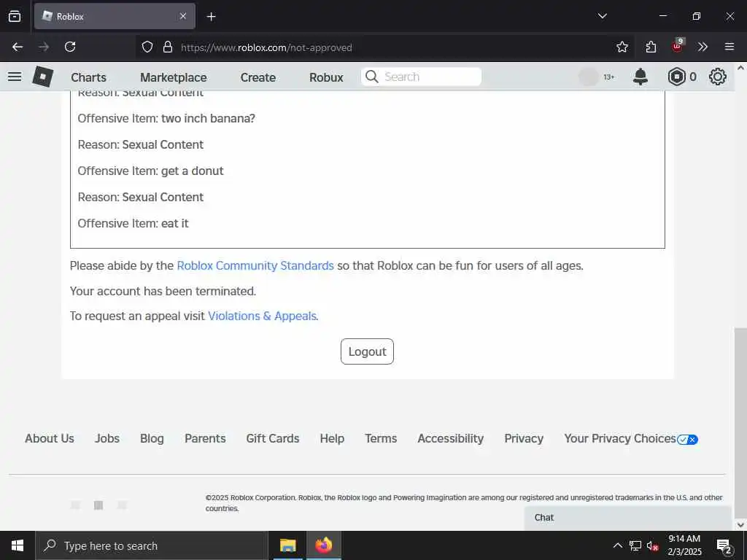Screen dimensions: 747x560
Task: Open a new tab with plus button
Action: click(x=211, y=17)
